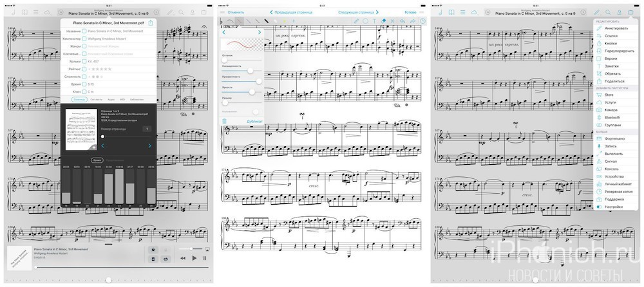
Task: Open the metronome icon, left screen
Action: pos(192,12)
